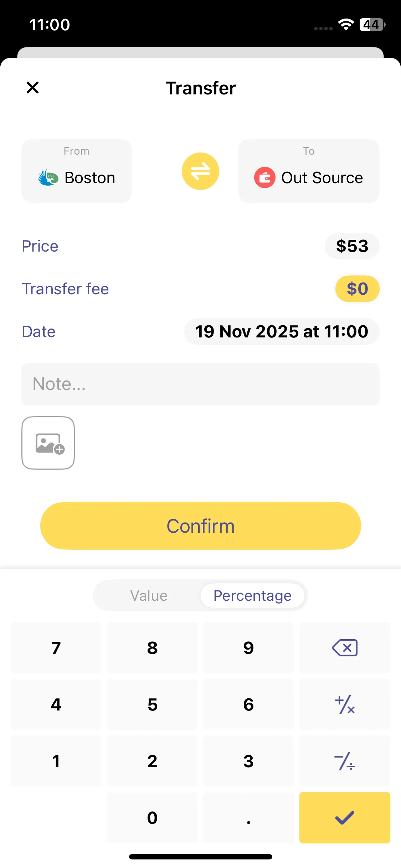Viewport: 401px width, 868px height.
Task: Tap the $0 transfer fee amount
Action: click(357, 289)
